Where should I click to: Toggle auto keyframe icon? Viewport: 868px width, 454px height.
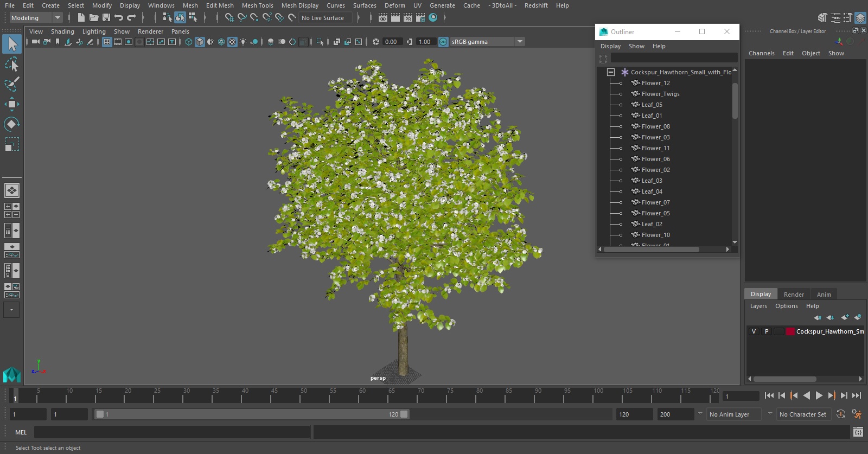click(x=841, y=414)
